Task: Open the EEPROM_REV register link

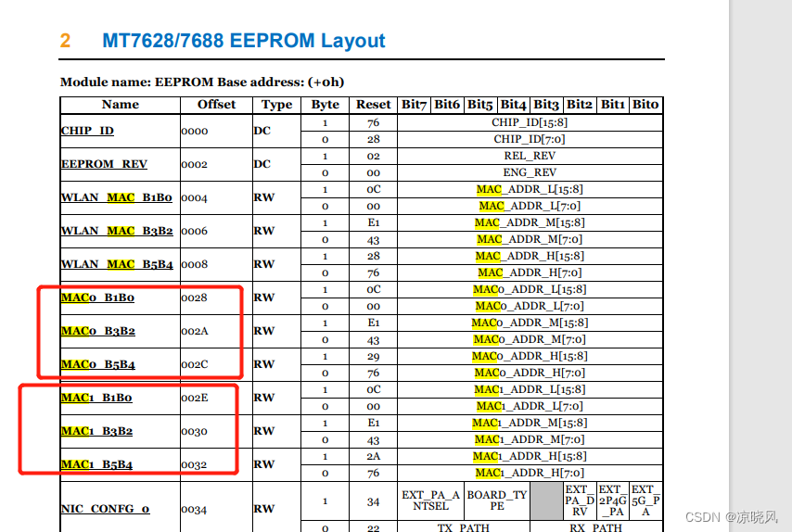Action: (104, 164)
